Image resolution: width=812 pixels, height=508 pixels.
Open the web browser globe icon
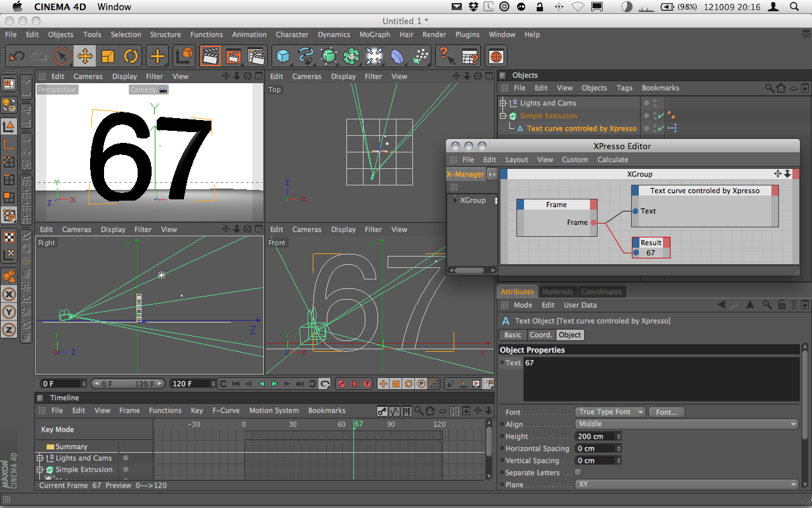pos(496,56)
